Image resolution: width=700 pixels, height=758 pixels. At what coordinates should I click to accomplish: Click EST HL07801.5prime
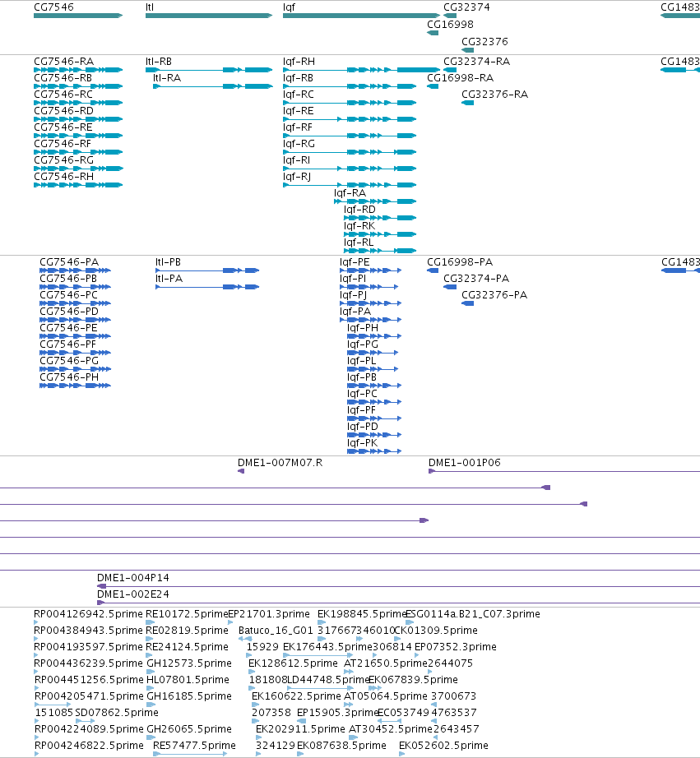click(x=188, y=680)
